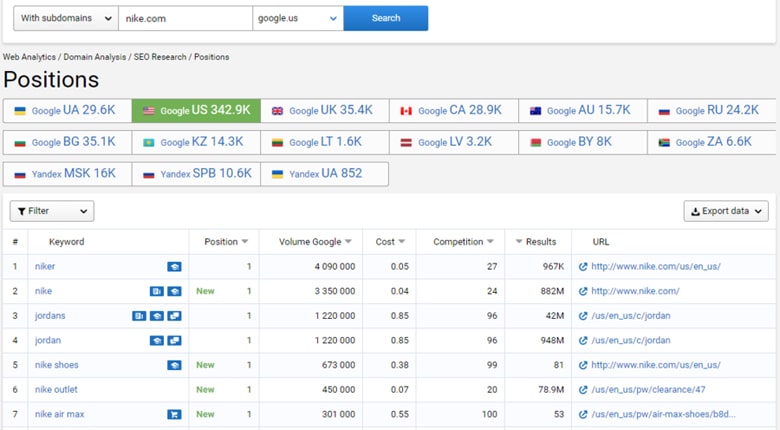Switch to Google RU 24.2K tab
Viewport: 780px width, 430px height.
coord(712,110)
